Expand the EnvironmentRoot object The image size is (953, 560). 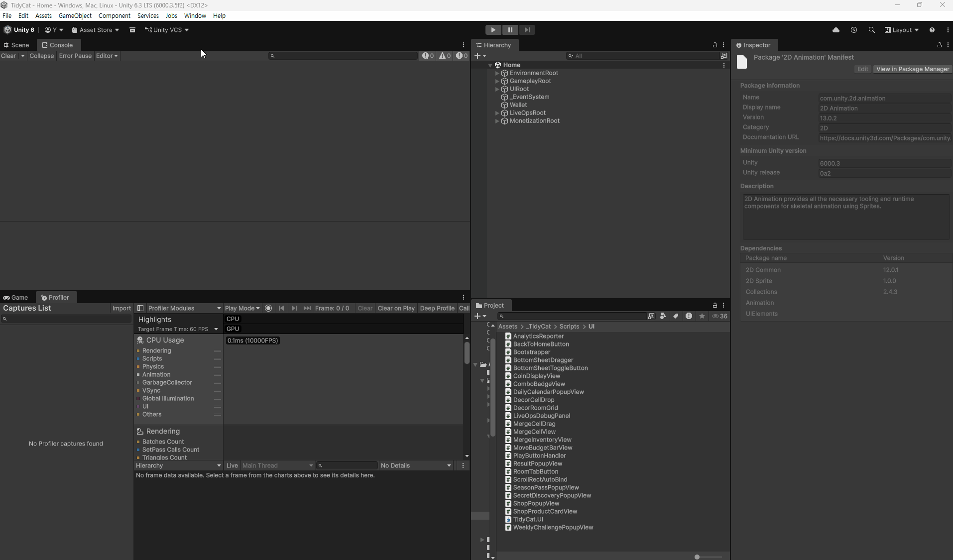click(497, 73)
